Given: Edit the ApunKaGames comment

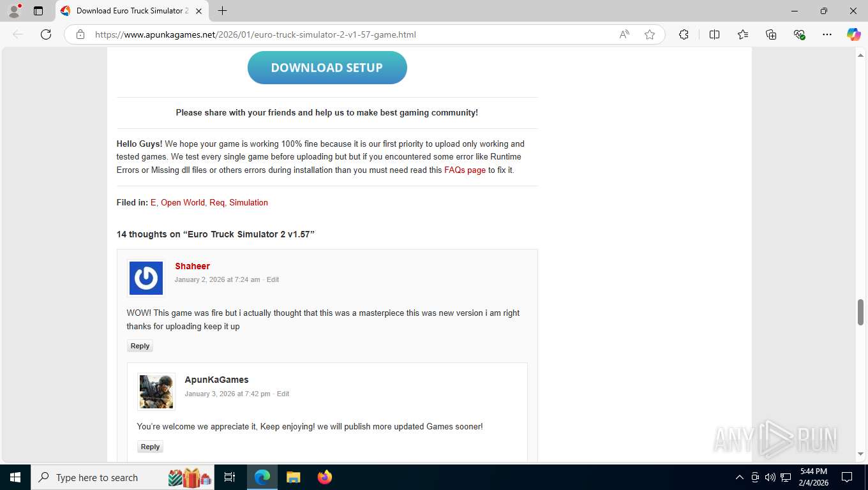Looking at the screenshot, I should [x=283, y=394].
